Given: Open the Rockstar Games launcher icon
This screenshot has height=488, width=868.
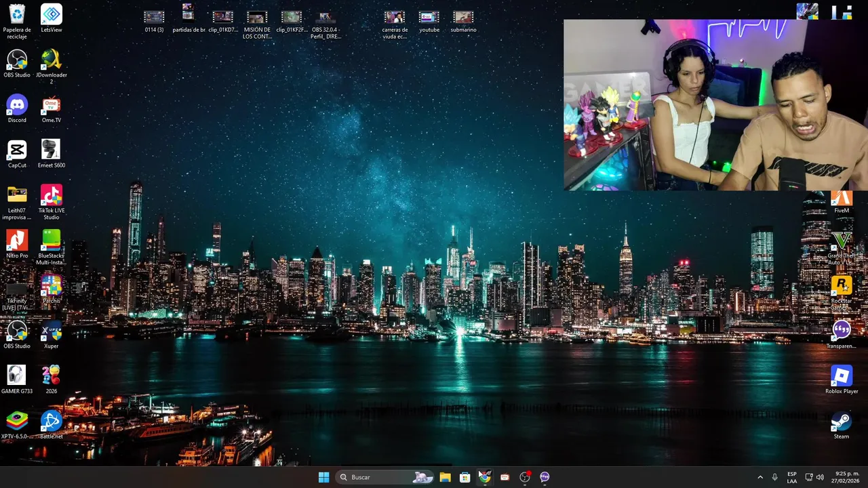Looking at the screenshot, I should tap(842, 293).
